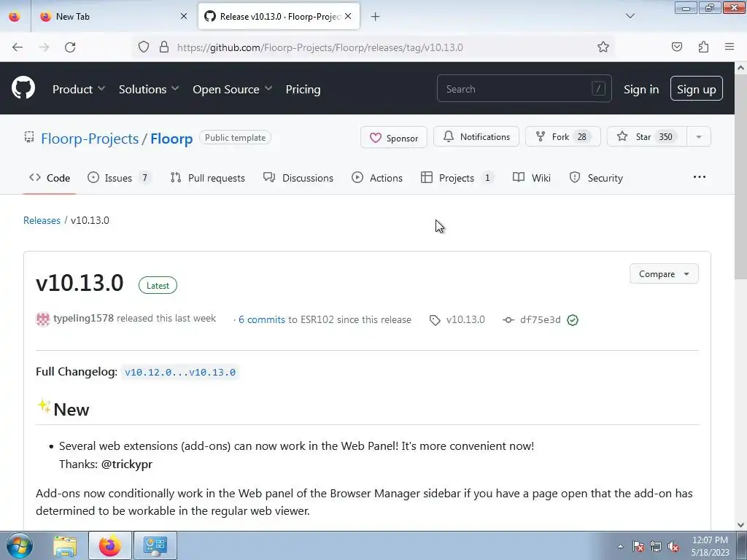747x560 pixels.
Task: Switch to the Actions tab
Action: tap(377, 178)
